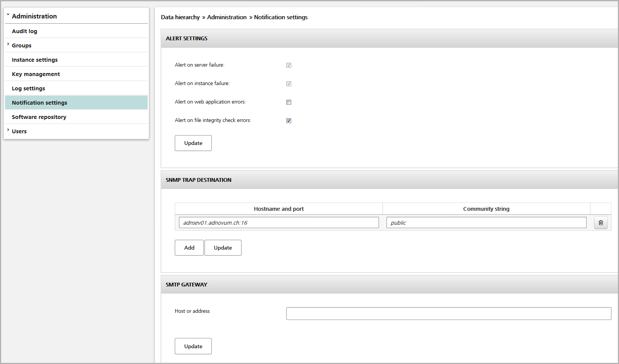Click Update button in Alert Settings

click(x=193, y=143)
